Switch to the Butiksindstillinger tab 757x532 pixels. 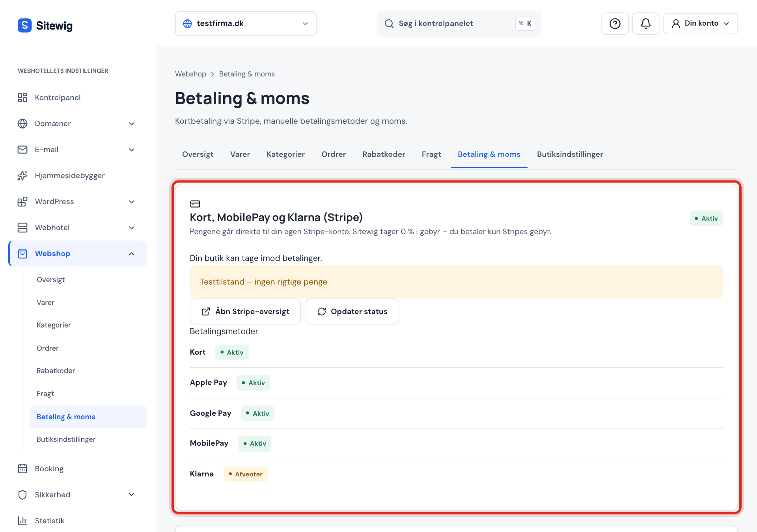[570, 154]
